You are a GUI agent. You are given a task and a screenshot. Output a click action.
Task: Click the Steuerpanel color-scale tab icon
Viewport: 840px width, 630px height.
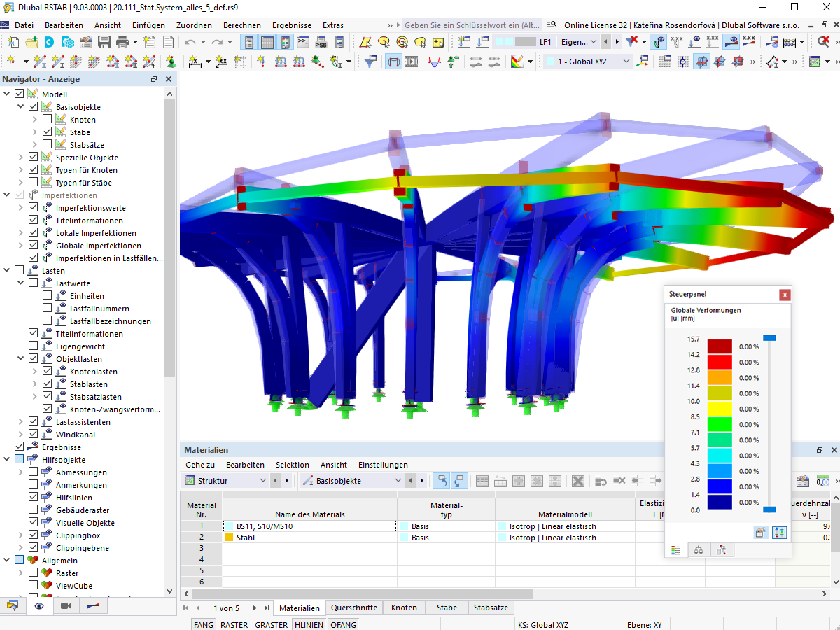(675, 550)
